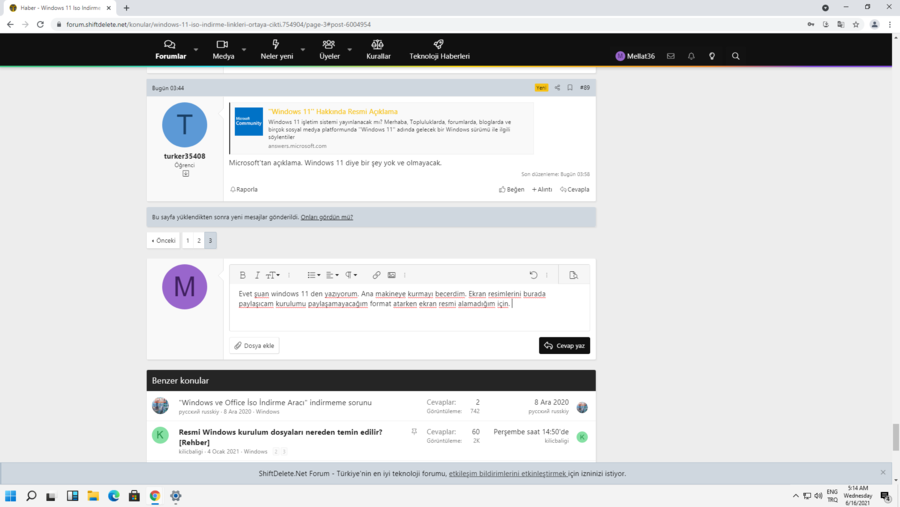900x507 pixels.
Task: Open the Kurallar menu item
Action: pyautogui.click(x=378, y=50)
